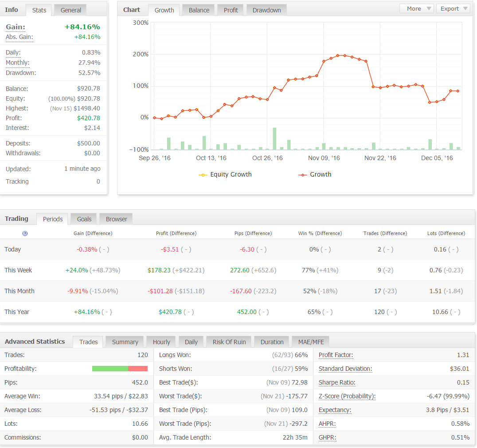This screenshot has width=477, height=448.
Task: Open the Daily statistics tab
Action: coord(191,342)
